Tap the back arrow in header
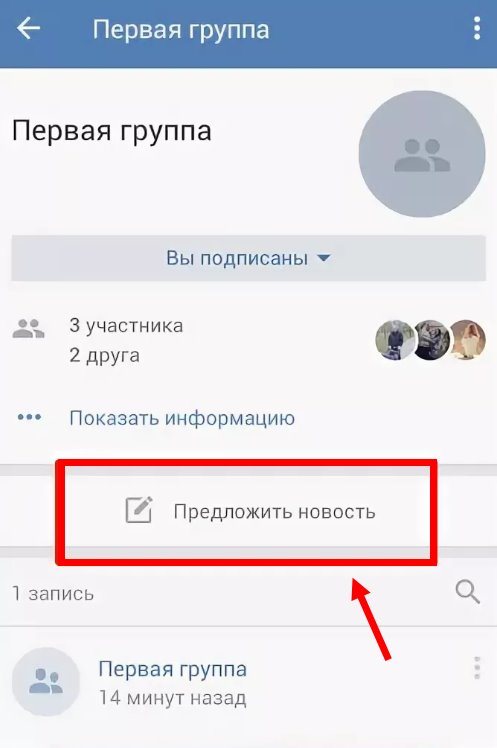Viewport: 497px width, 748px height. point(28,29)
